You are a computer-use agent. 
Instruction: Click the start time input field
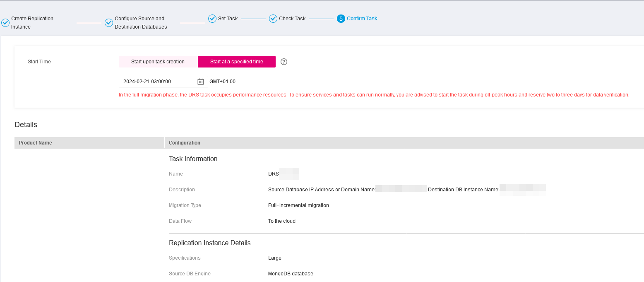(x=159, y=82)
